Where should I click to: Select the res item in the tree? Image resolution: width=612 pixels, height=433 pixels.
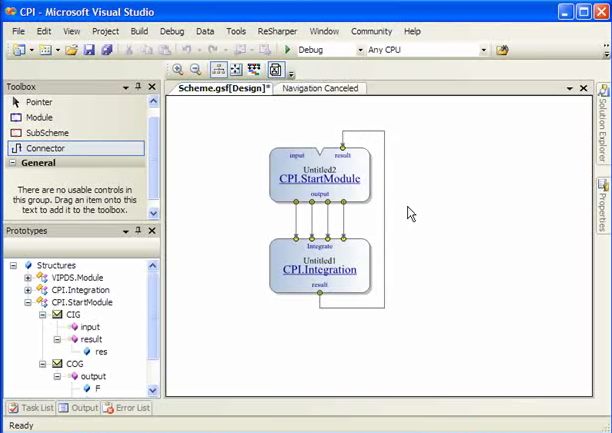[x=101, y=352]
